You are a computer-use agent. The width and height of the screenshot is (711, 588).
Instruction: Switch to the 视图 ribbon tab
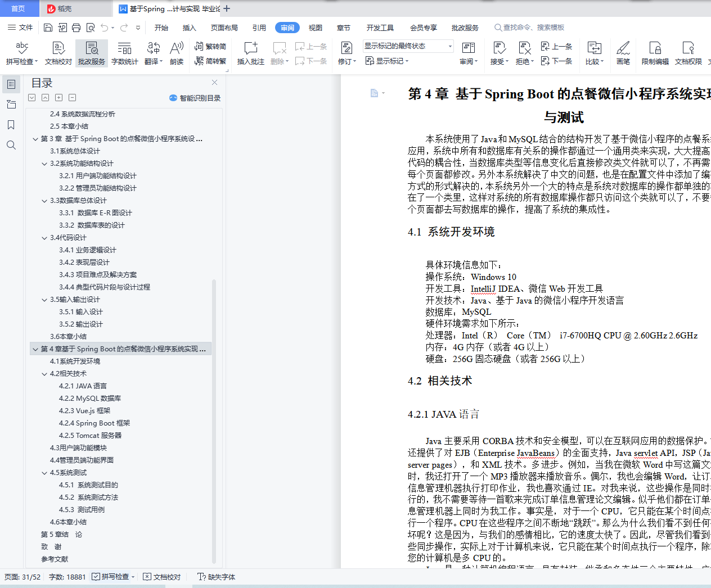316,28
